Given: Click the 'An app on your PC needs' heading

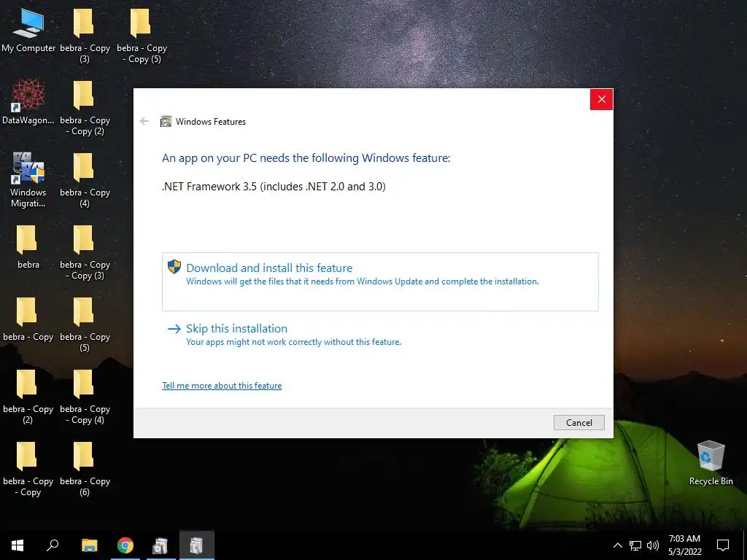Looking at the screenshot, I should click(x=306, y=158).
